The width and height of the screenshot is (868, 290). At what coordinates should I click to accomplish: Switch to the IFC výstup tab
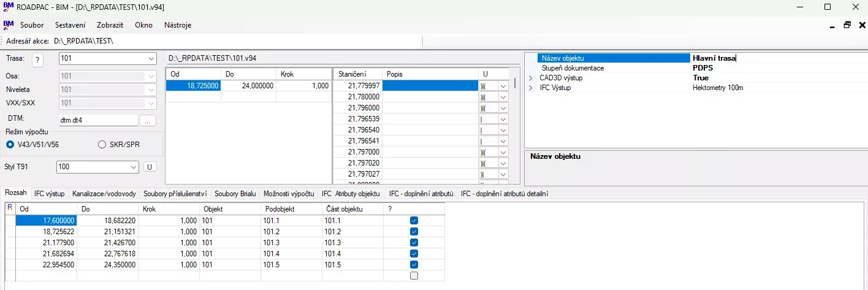49,194
